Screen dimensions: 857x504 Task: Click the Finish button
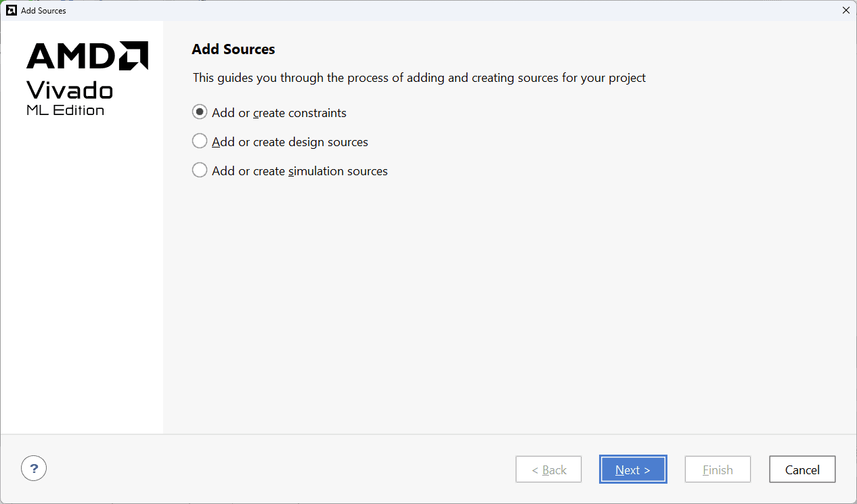coord(718,469)
